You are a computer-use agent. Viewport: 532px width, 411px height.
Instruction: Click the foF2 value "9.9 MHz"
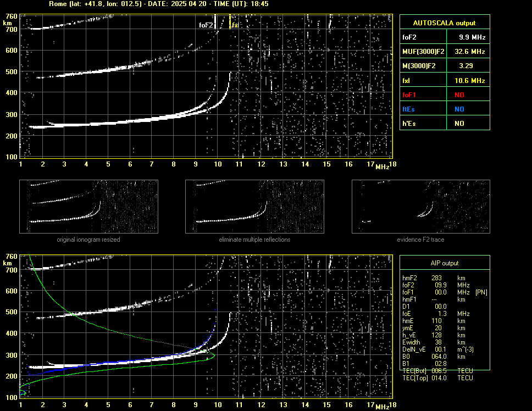pyautogui.click(x=472, y=37)
